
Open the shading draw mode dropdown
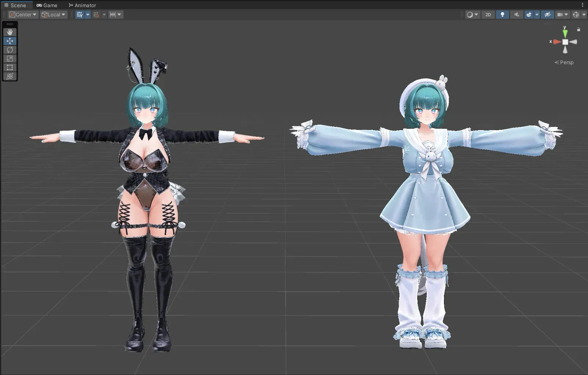[472, 15]
